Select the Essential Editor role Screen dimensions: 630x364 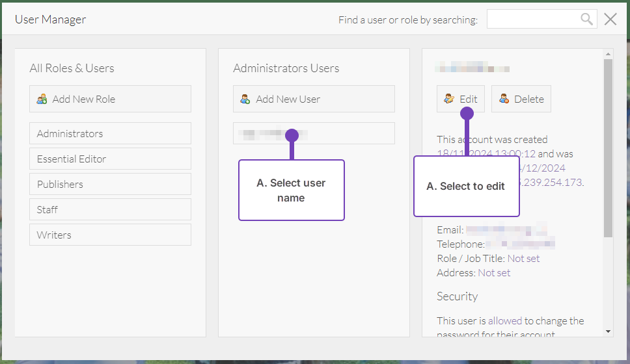[110, 159]
